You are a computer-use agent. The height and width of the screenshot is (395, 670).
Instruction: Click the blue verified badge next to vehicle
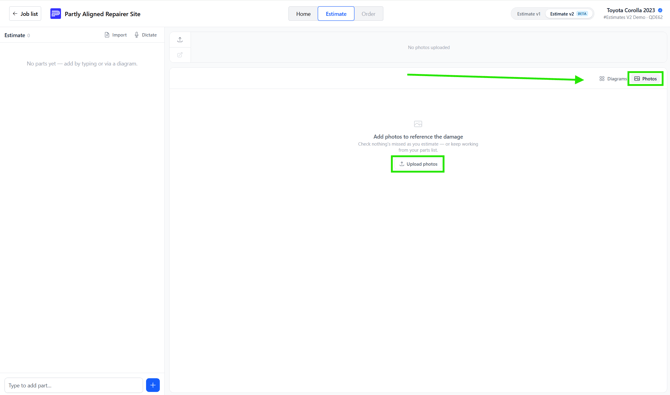pyautogui.click(x=660, y=10)
